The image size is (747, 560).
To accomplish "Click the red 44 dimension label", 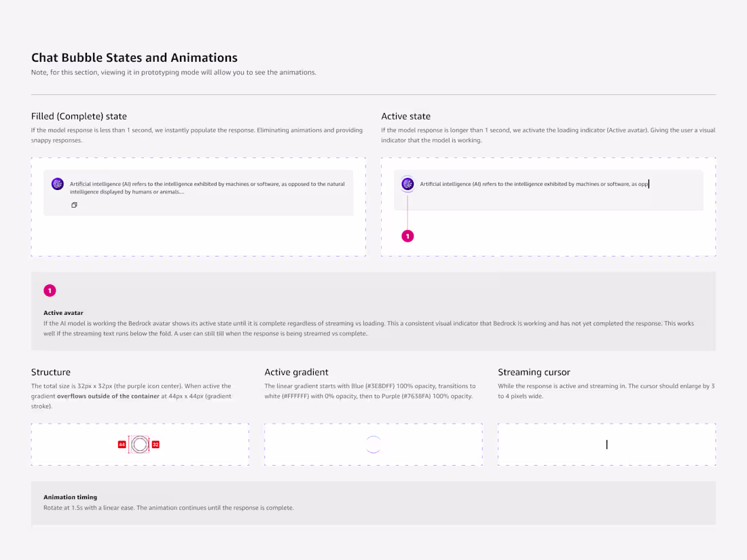I will (x=122, y=445).
